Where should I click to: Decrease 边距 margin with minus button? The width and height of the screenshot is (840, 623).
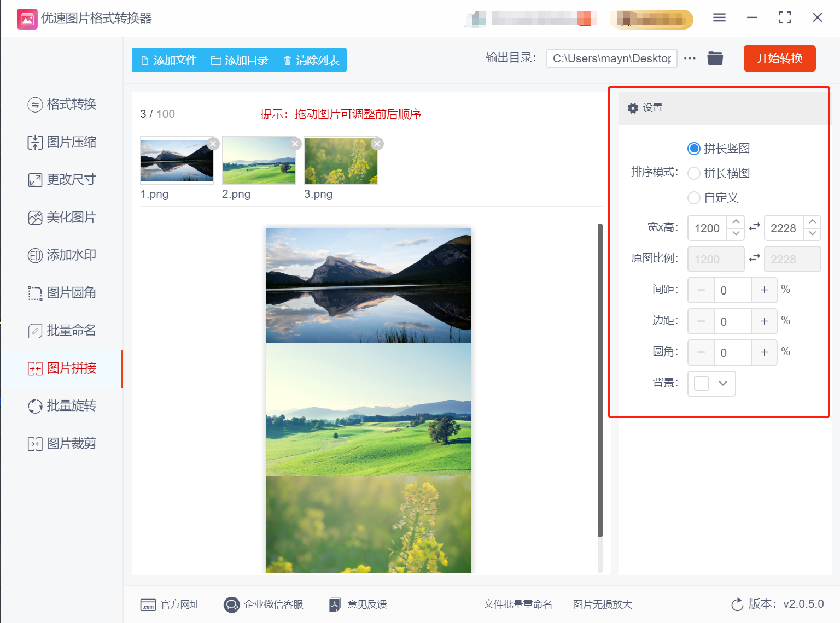(701, 321)
